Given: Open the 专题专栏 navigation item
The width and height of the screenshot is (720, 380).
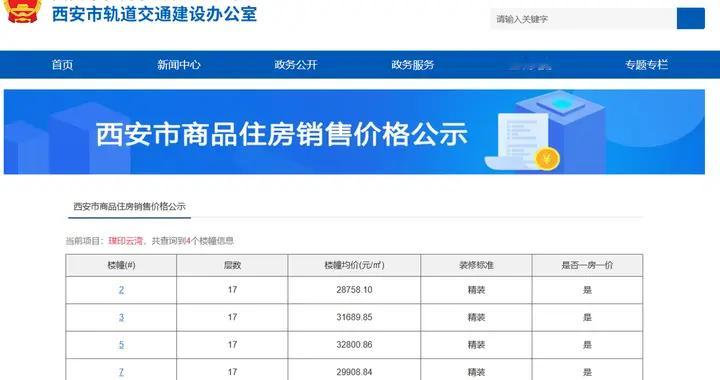Looking at the screenshot, I should pos(646,65).
